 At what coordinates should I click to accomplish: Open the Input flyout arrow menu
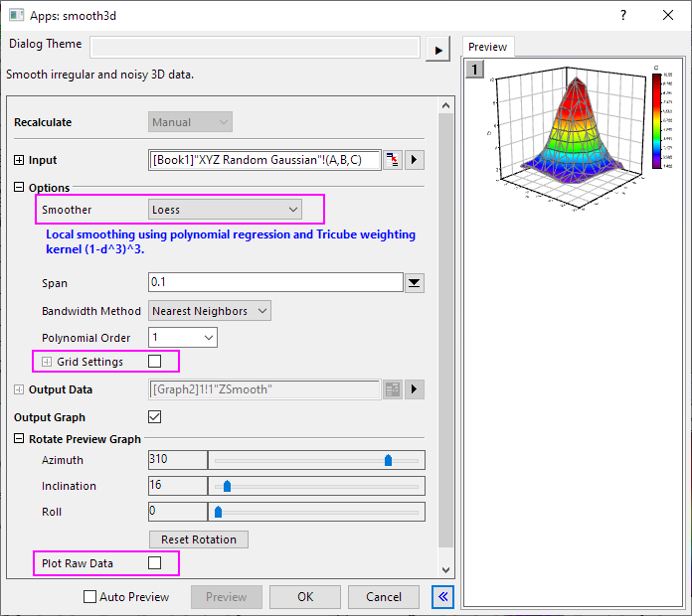point(417,160)
